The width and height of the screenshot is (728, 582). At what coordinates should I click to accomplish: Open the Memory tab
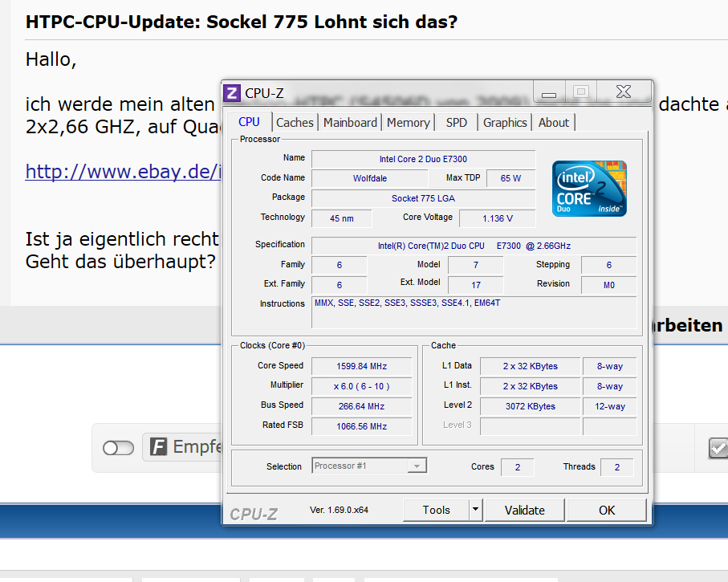pos(408,123)
